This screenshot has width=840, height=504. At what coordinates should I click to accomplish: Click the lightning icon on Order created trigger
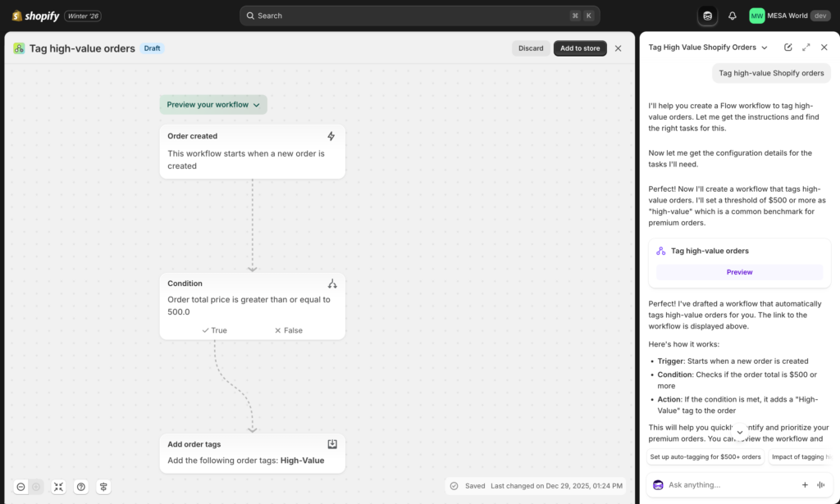331,136
